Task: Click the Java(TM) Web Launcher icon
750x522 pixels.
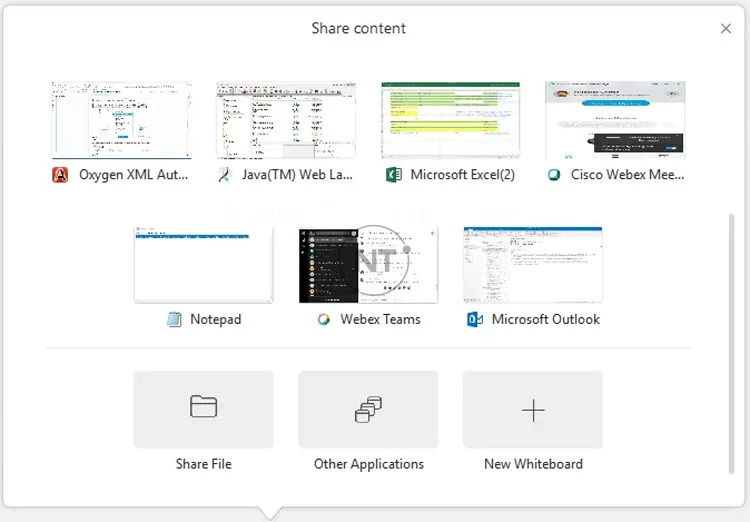Action: coord(224,175)
